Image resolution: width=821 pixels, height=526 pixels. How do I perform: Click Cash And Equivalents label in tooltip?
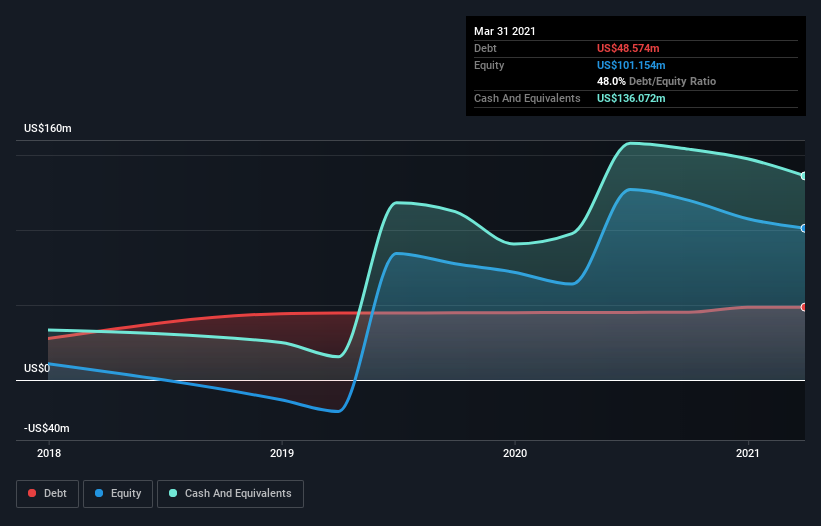pyautogui.click(x=527, y=98)
